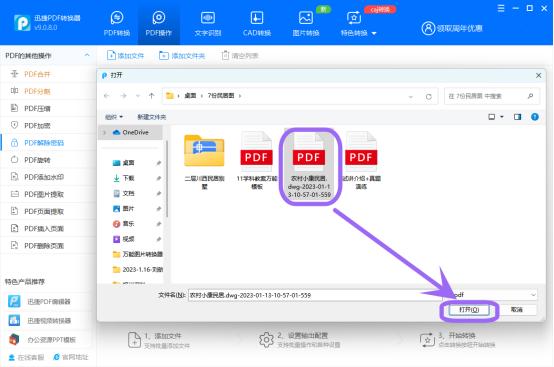Switch to the PDF操作 tab
The width and height of the screenshot is (554, 367).
coord(159,23)
